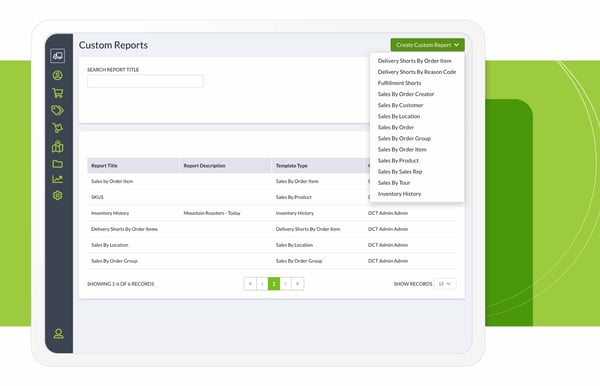The height and width of the screenshot is (386, 600).
Task: Go to page 1 in pagination
Action: pyautogui.click(x=274, y=284)
